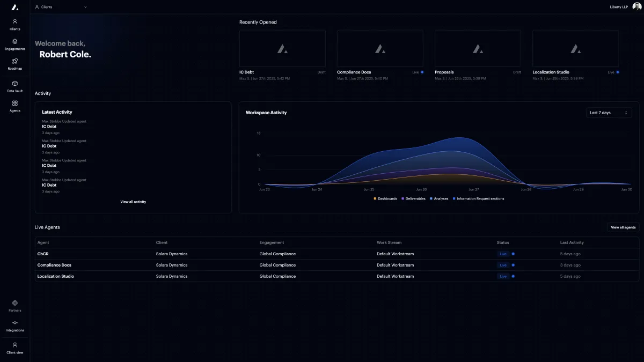Screen dimensions: 644x362
Task: Select the Integrations icon in the sidebar
Action: (14, 326)
